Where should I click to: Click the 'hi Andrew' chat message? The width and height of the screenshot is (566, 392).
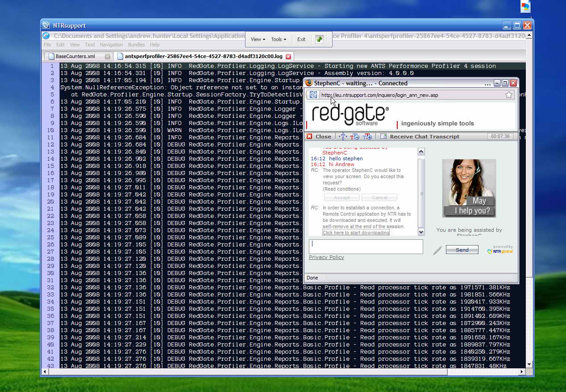point(341,165)
